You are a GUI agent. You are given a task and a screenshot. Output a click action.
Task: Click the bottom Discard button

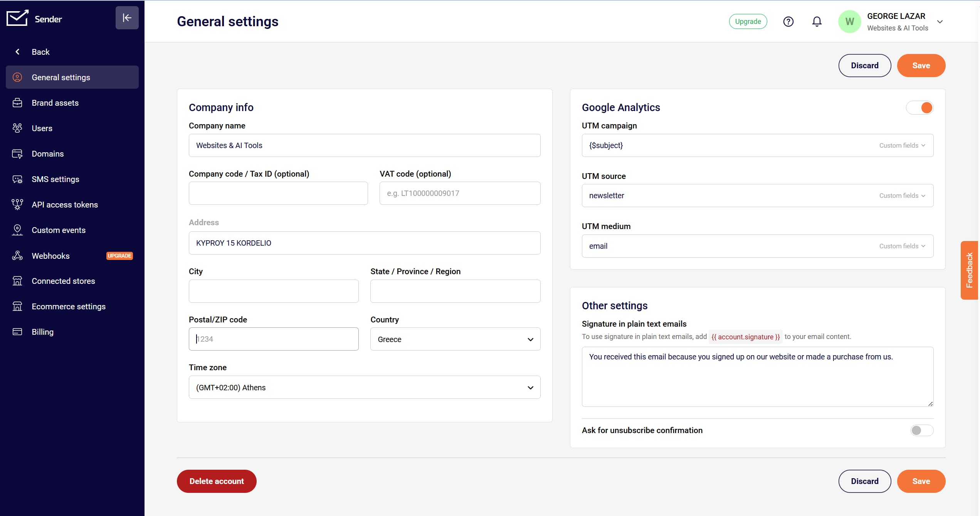pos(864,481)
